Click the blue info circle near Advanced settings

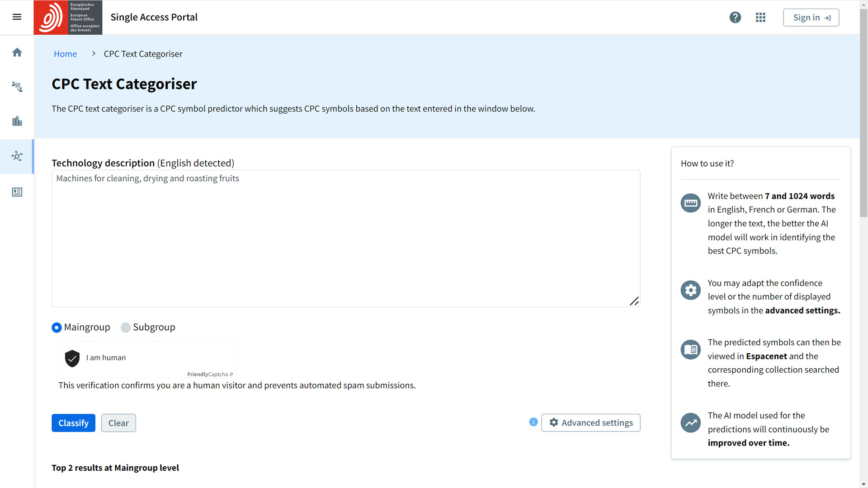[x=533, y=422]
